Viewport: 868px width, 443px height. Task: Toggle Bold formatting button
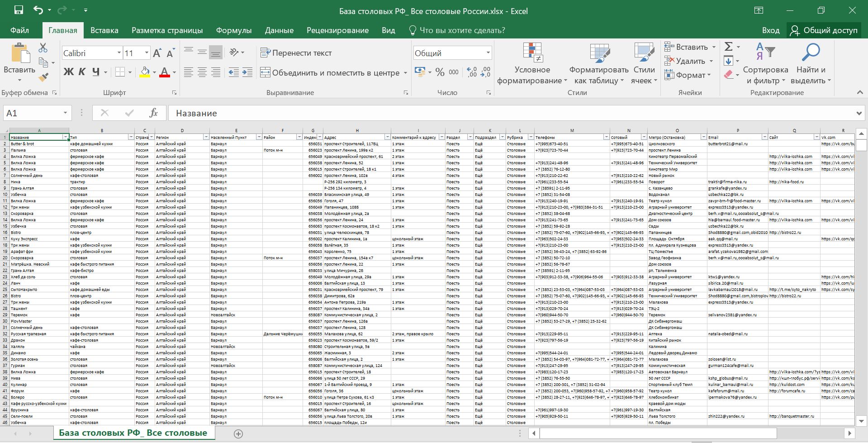[68, 72]
